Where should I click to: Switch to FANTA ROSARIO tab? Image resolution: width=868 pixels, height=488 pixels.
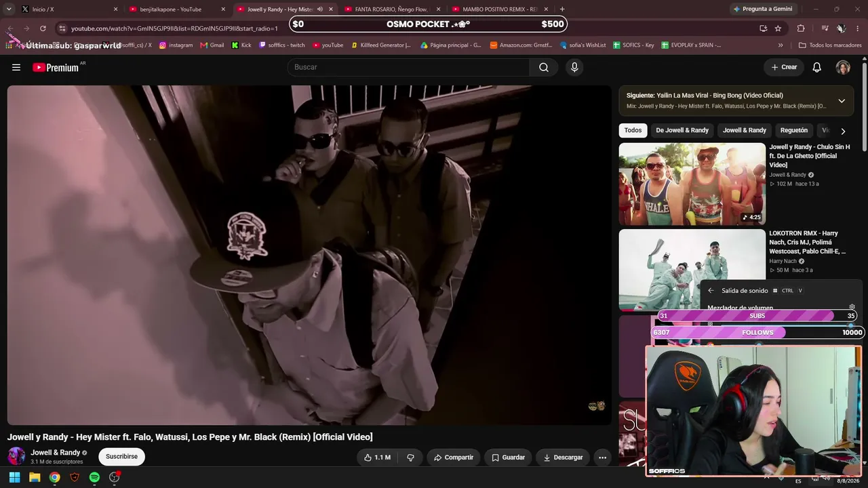pos(391,9)
